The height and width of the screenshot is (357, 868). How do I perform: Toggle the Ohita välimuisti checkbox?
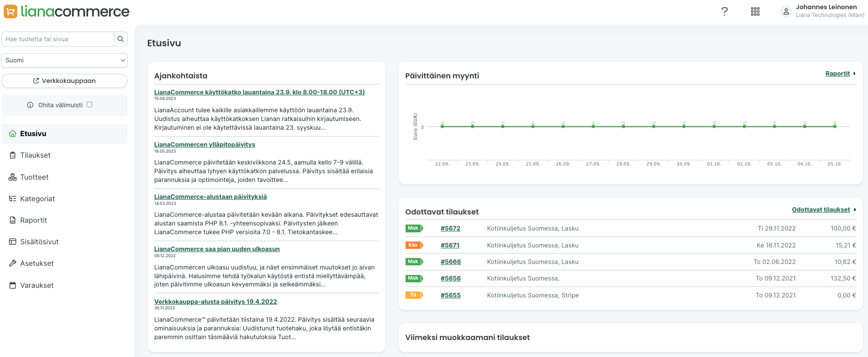[89, 104]
